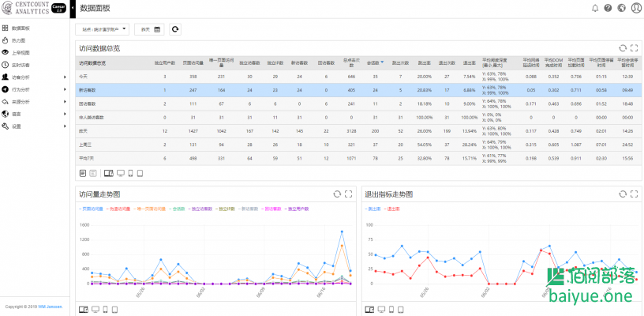Open the calendar date picker icon
This screenshot has width=644, height=316.
click(157, 29)
